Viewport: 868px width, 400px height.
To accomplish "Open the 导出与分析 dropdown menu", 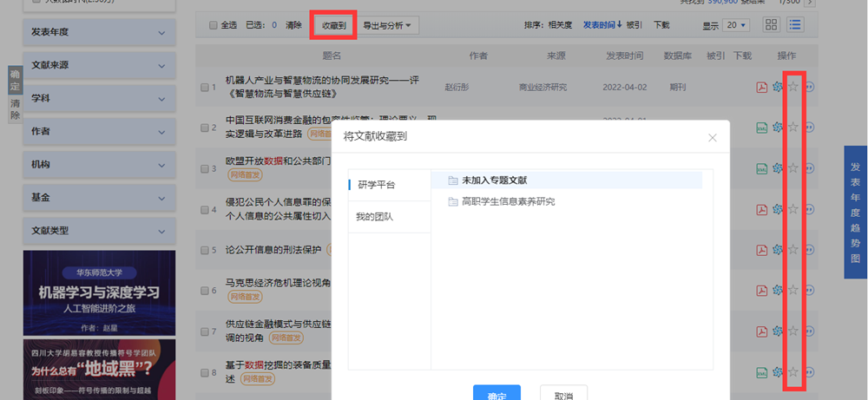I will point(387,25).
